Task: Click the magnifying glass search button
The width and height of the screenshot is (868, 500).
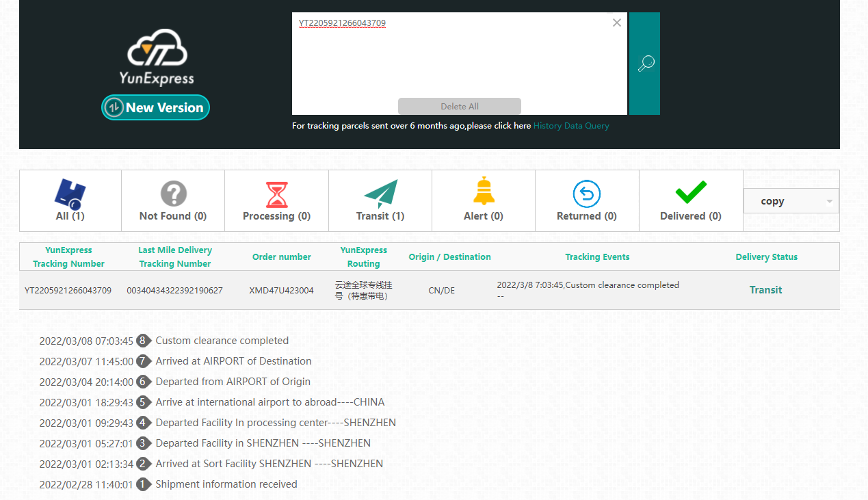Action: pyautogui.click(x=644, y=64)
